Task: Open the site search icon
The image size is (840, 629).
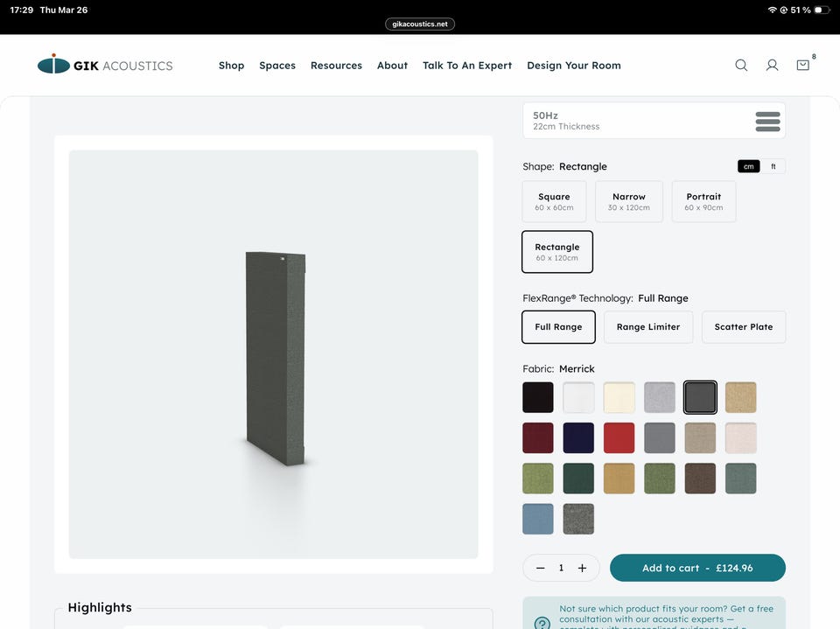Action: click(741, 66)
